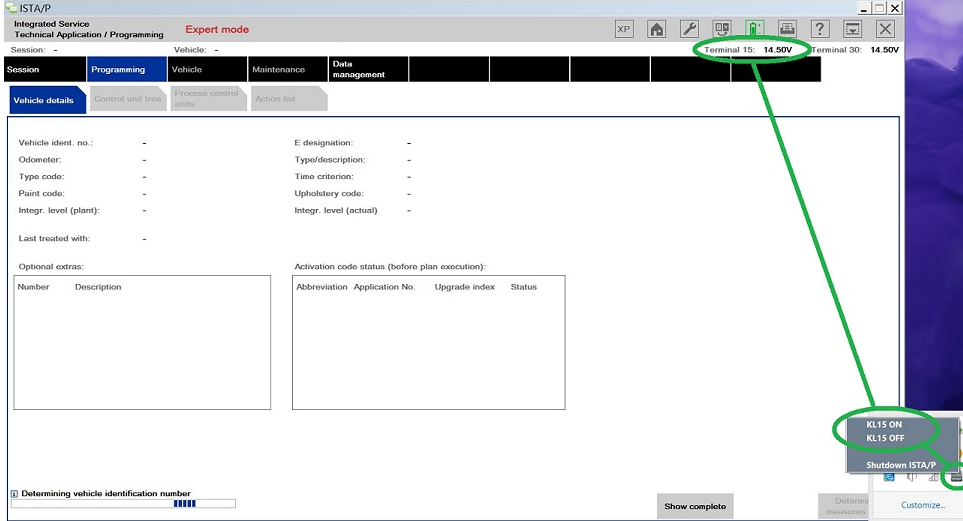Image resolution: width=963 pixels, height=521 pixels.
Task: Click the Paint code label
Action: pyautogui.click(x=41, y=194)
